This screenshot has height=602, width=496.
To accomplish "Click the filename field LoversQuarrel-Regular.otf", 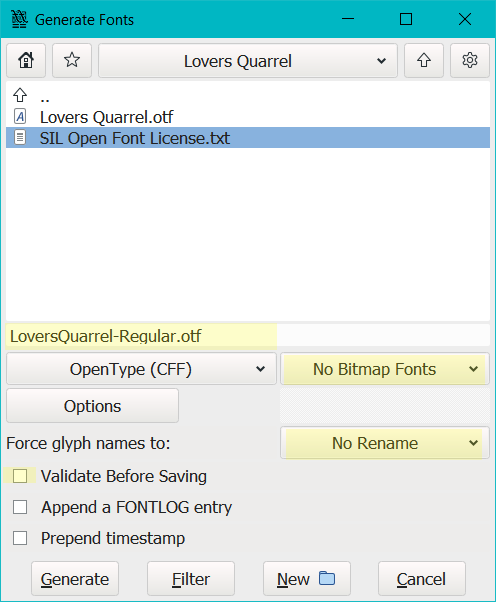I will coord(248,336).
